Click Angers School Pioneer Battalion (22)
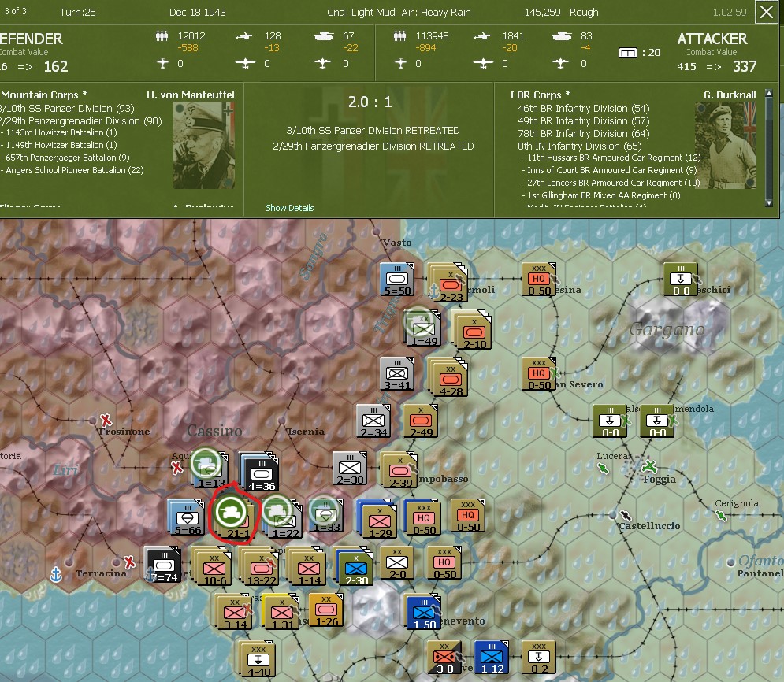 coord(72,170)
